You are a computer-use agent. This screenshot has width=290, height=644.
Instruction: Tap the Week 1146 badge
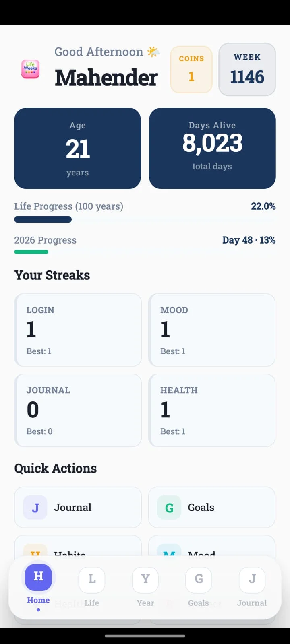pyautogui.click(x=247, y=69)
